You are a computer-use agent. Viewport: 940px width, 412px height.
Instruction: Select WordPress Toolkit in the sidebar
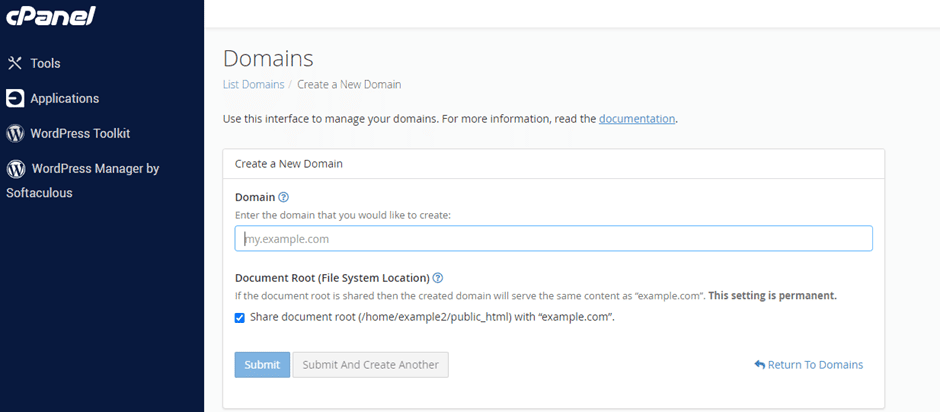(x=80, y=133)
